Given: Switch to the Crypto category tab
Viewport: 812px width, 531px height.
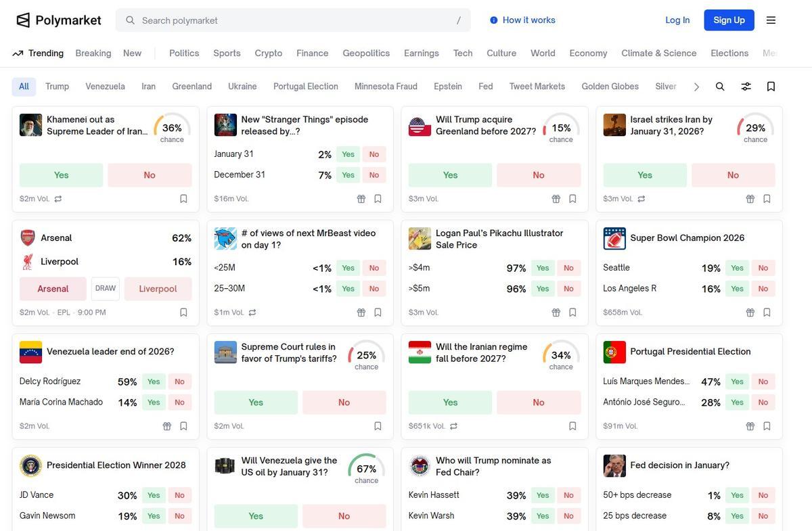Looking at the screenshot, I should coord(268,53).
